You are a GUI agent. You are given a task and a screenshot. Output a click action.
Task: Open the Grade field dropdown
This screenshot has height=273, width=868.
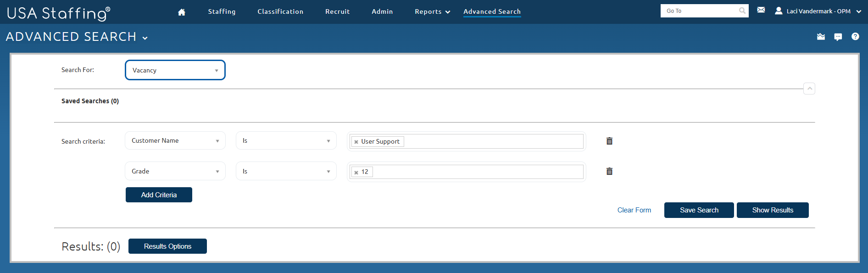coord(175,171)
